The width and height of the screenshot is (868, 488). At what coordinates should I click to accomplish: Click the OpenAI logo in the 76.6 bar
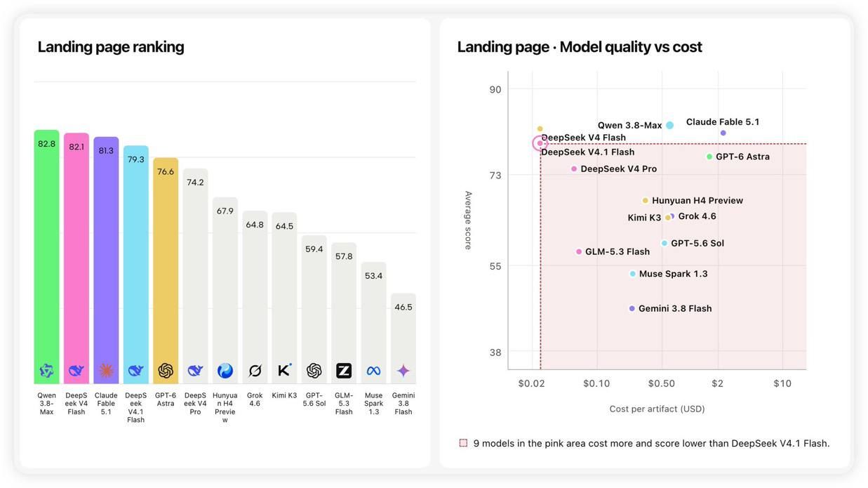[166, 371]
